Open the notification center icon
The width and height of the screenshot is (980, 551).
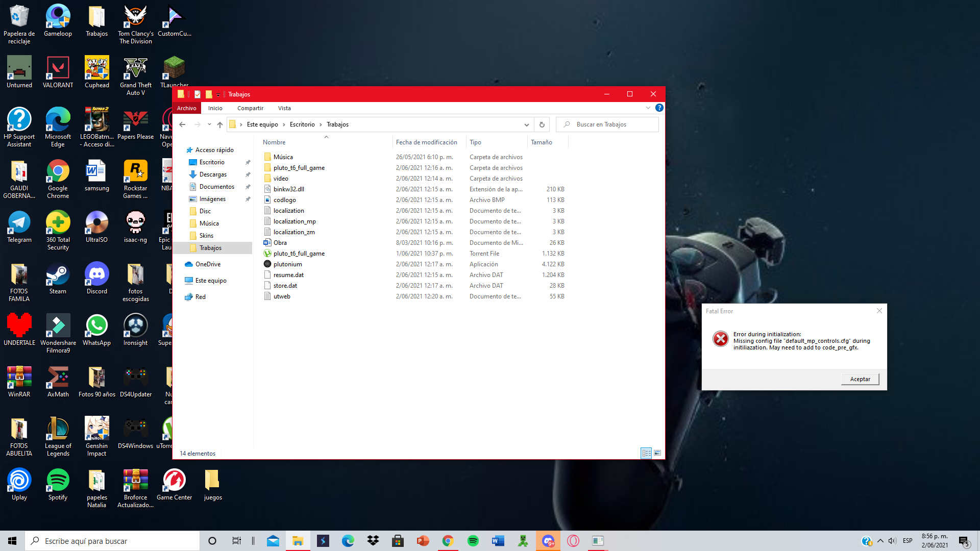(964, 541)
